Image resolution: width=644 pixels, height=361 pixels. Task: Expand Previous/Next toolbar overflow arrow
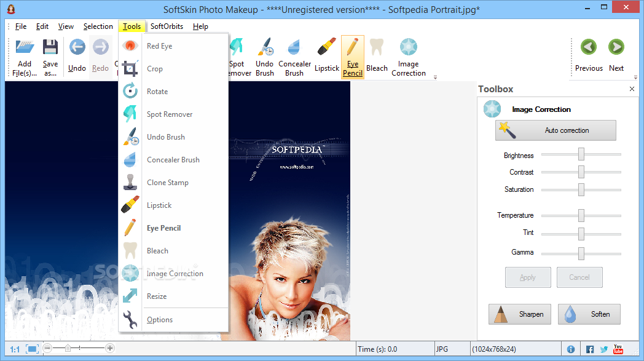[x=635, y=77]
